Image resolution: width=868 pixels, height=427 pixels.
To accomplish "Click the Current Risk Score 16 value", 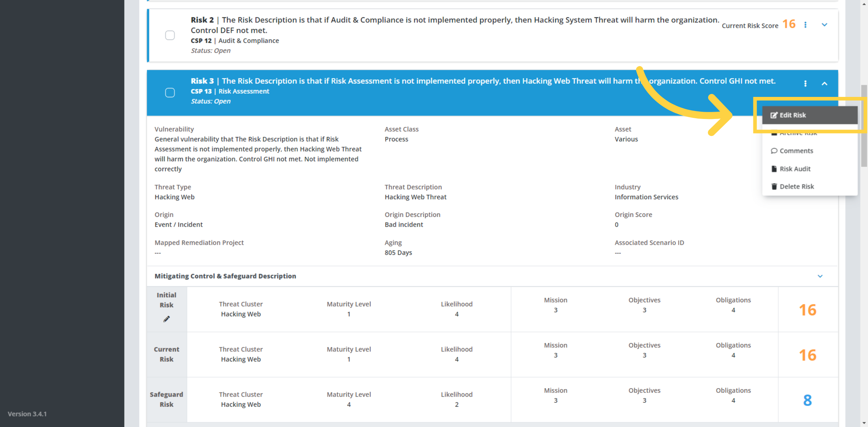I will (789, 24).
